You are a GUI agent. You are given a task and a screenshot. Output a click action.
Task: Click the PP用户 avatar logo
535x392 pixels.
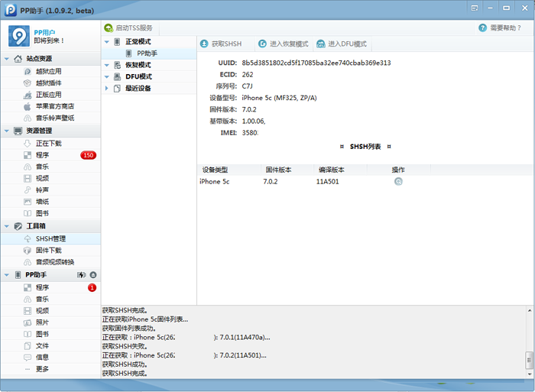point(19,36)
